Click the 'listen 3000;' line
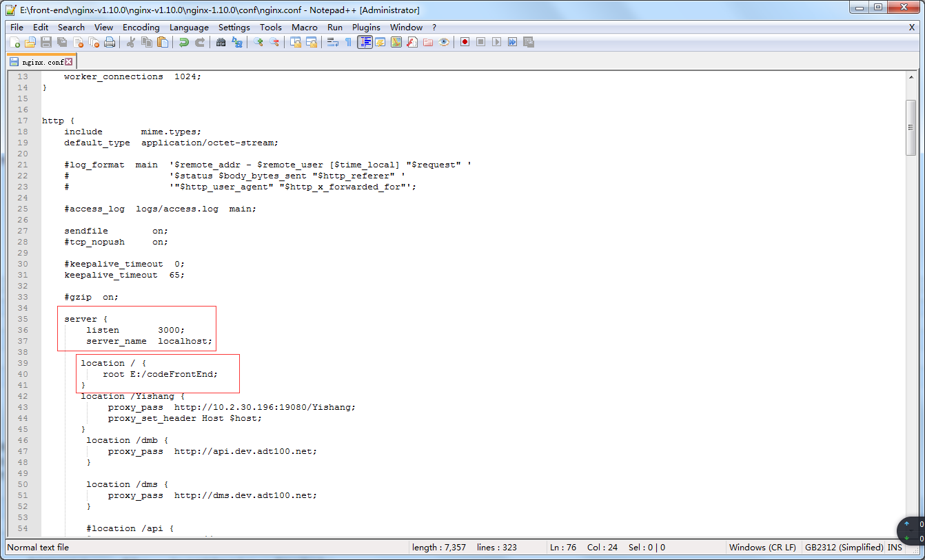Image resolution: width=925 pixels, height=560 pixels. [x=136, y=330]
